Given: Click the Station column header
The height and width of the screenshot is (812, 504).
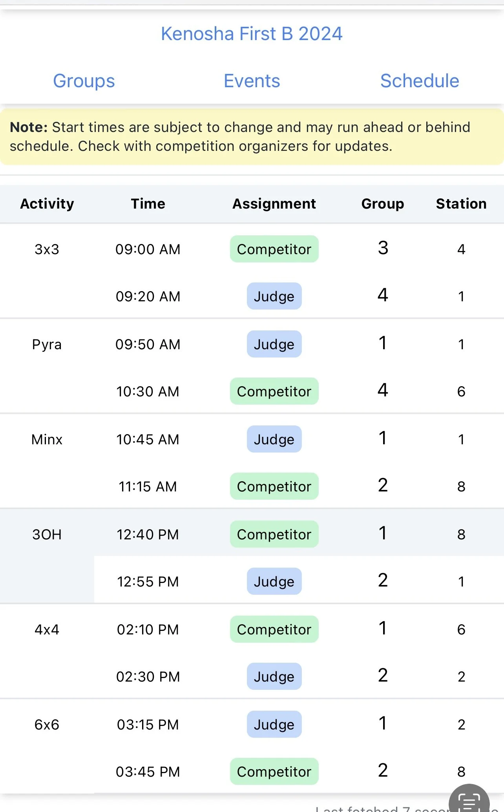Looking at the screenshot, I should pyautogui.click(x=461, y=204).
